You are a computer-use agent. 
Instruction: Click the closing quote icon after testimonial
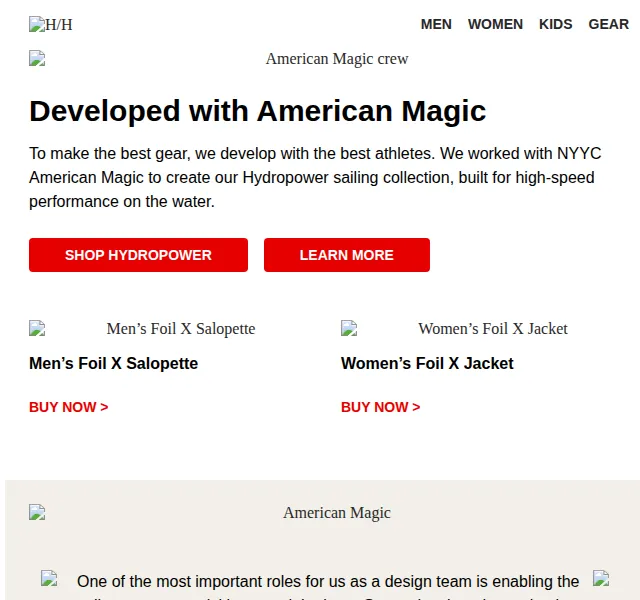coord(601,578)
